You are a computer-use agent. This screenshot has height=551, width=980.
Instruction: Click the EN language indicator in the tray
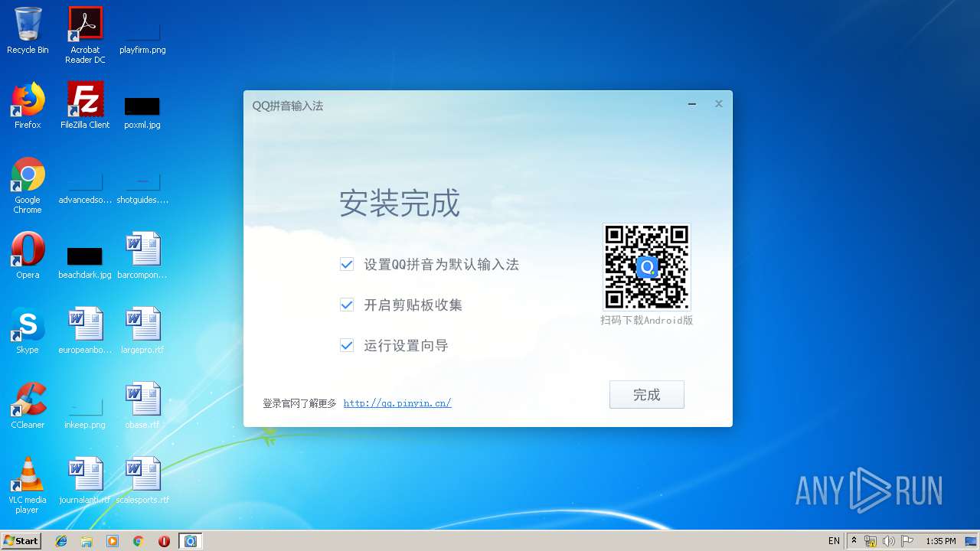pyautogui.click(x=834, y=541)
